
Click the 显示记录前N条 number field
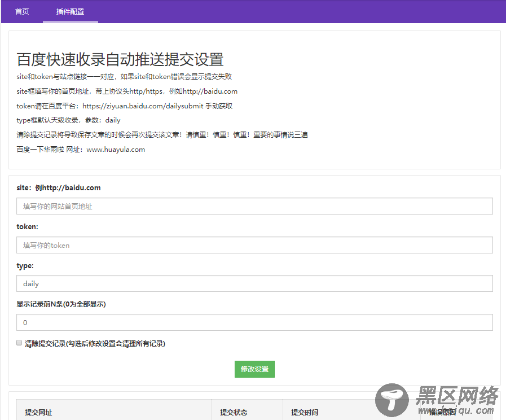[x=254, y=322]
